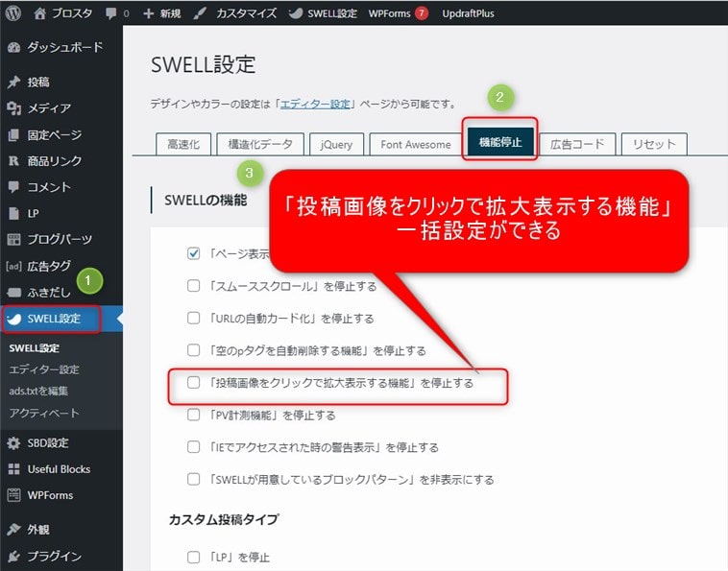Screen dimensions: 728x571
Task: Open UpdraftPlus in the admin bar
Action: click(468, 13)
